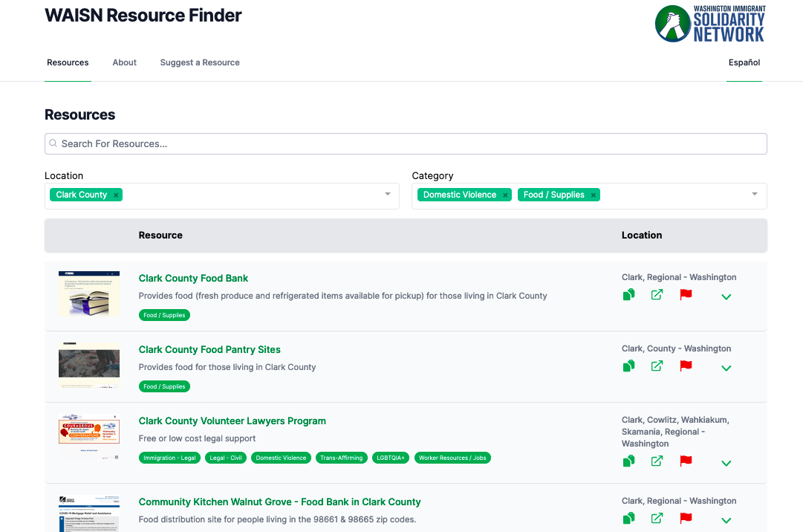This screenshot has width=803, height=532.
Task: Open Suggest a Resource tab
Action: 200,62
